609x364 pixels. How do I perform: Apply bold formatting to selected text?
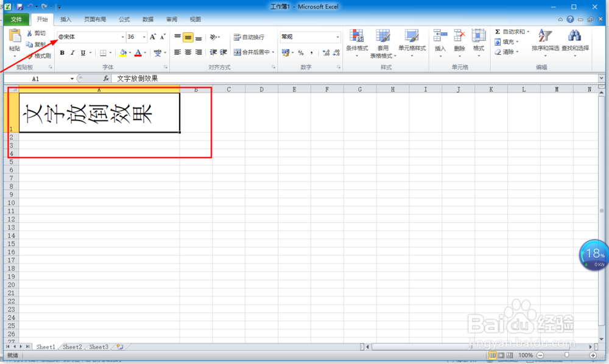click(x=63, y=52)
